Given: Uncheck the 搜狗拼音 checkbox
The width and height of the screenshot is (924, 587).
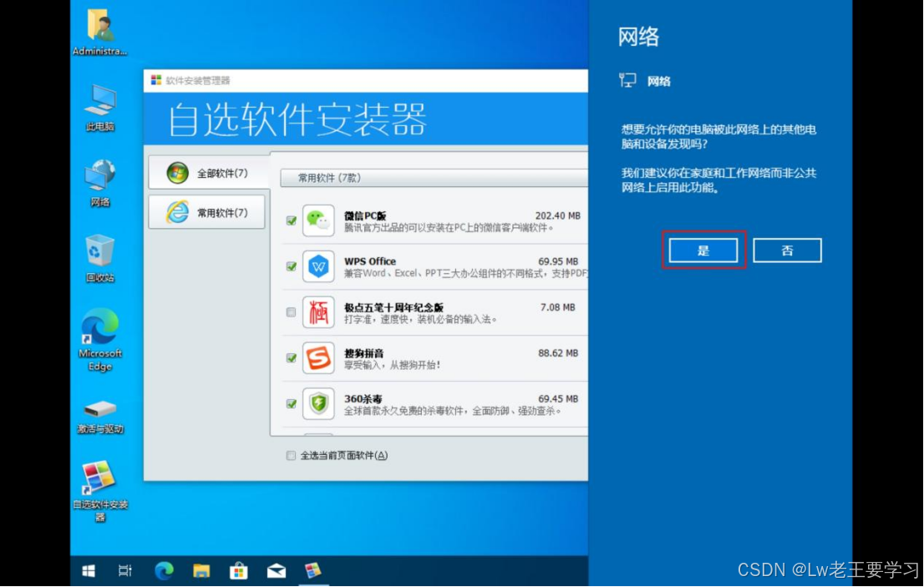Looking at the screenshot, I should coord(291,358).
